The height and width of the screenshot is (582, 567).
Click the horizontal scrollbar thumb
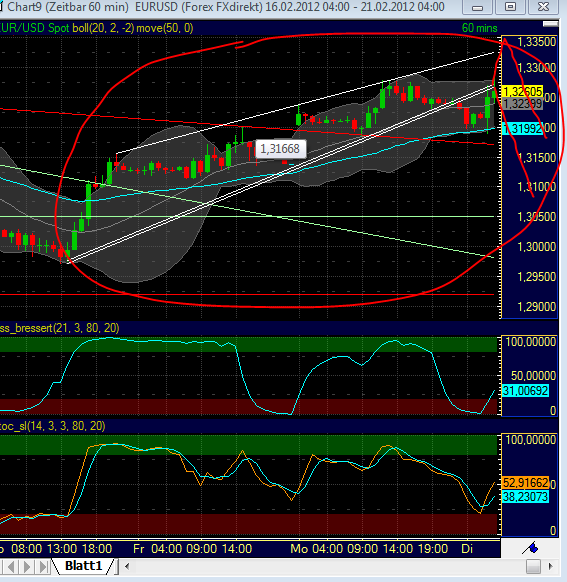533,566
